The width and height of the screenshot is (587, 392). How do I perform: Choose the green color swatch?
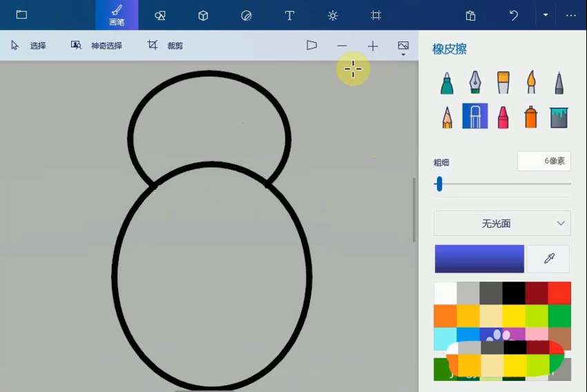(559, 316)
